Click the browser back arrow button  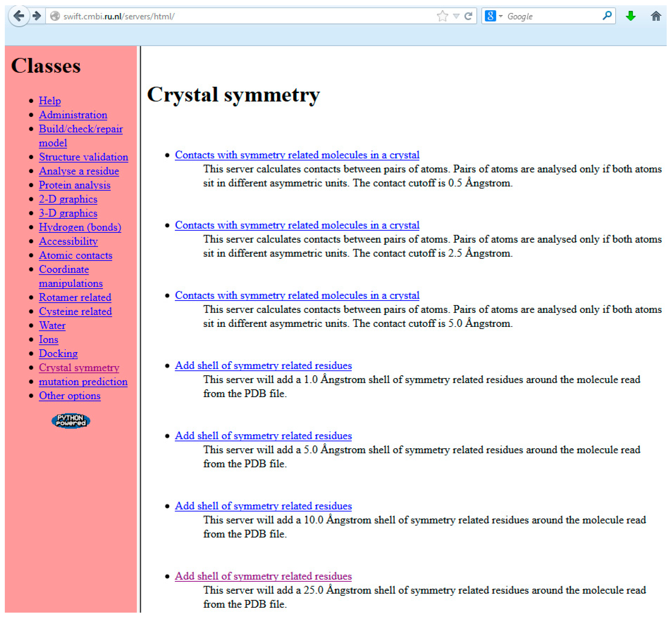tap(19, 16)
